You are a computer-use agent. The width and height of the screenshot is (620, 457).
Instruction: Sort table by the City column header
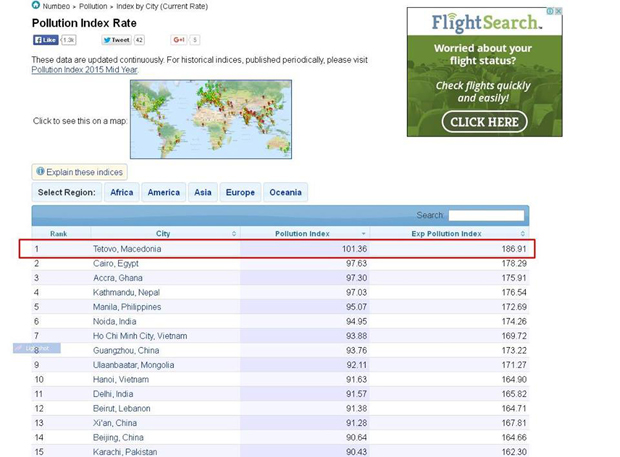point(163,234)
